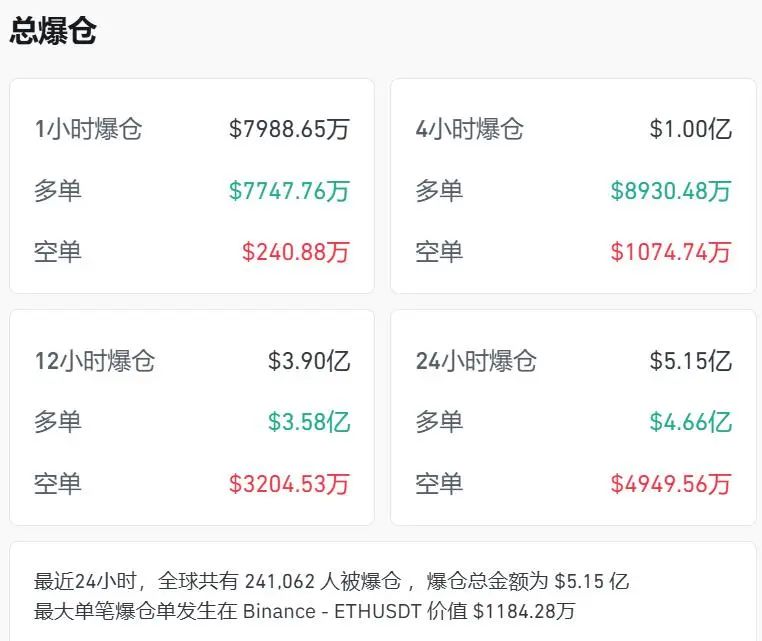Screen dimensions: 762x641
Task: Click the red value $1074.74万
Action: (x=671, y=251)
